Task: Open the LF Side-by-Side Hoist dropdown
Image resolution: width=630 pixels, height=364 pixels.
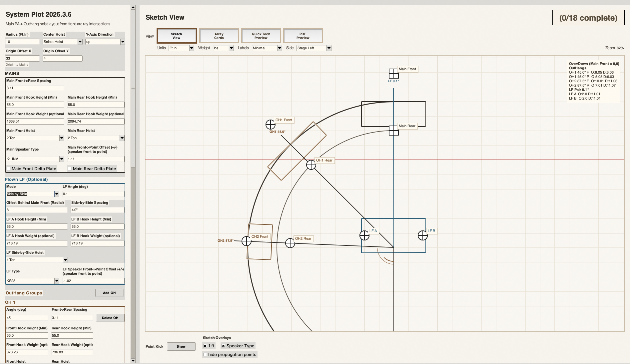Action: pyautogui.click(x=37, y=260)
